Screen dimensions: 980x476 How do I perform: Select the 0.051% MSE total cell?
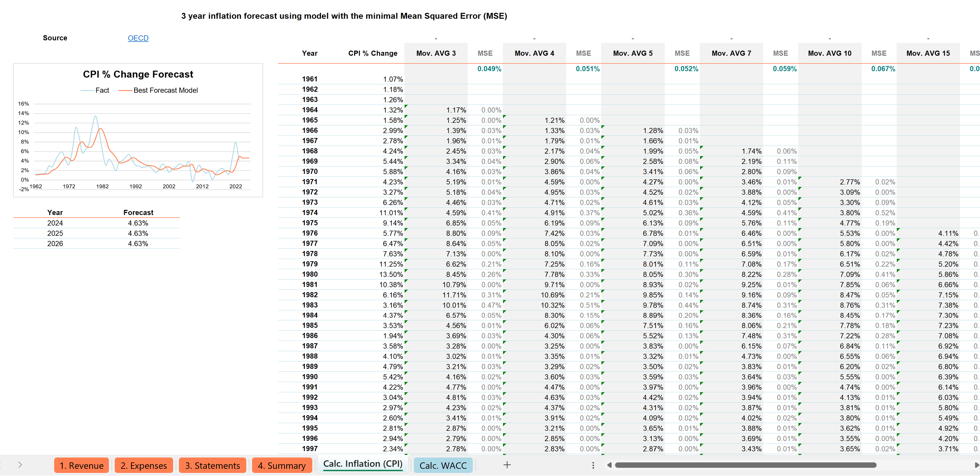[587, 69]
